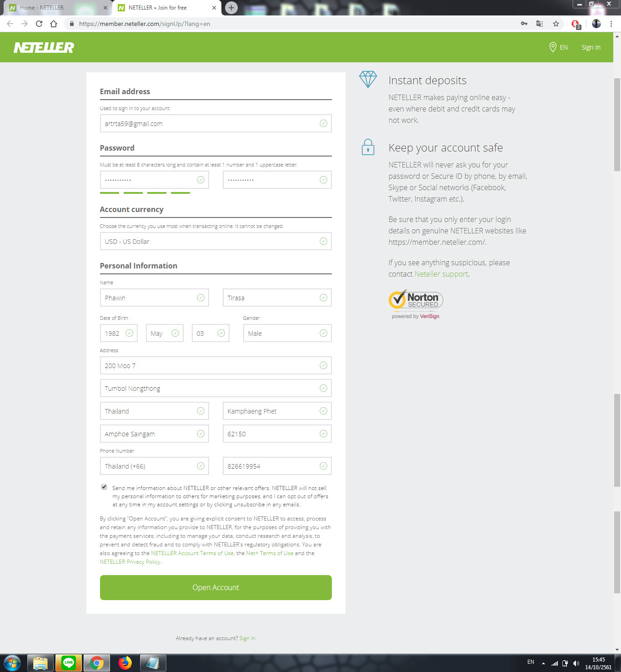Click last name field containing Tirasa
Image resolution: width=621 pixels, height=672 pixels.
(x=277, y=298)
